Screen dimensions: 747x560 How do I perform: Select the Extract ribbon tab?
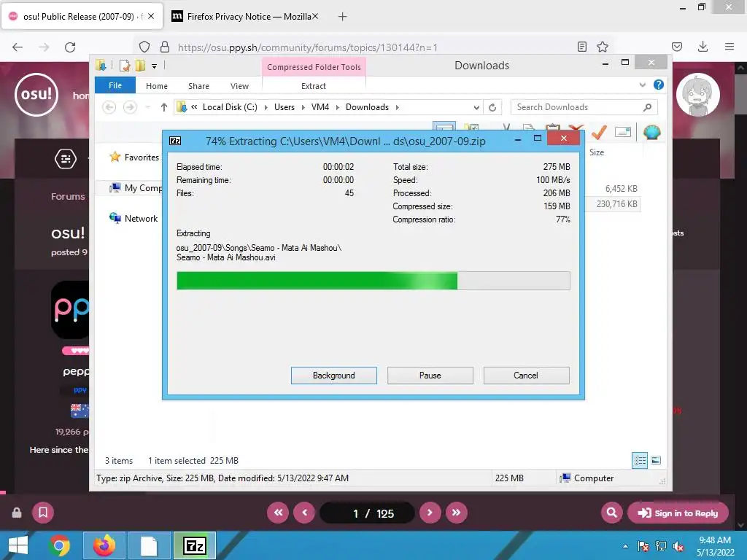tap(314, 86)
